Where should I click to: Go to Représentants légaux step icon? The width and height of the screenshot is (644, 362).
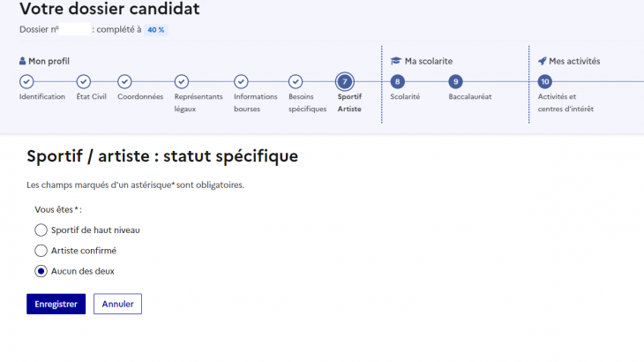182,81
